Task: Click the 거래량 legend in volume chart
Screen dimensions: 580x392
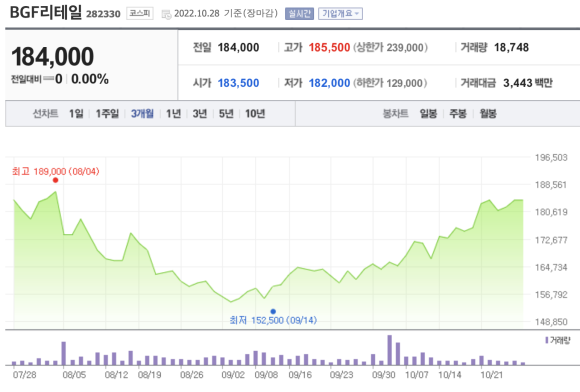Action: pos(558,340)
